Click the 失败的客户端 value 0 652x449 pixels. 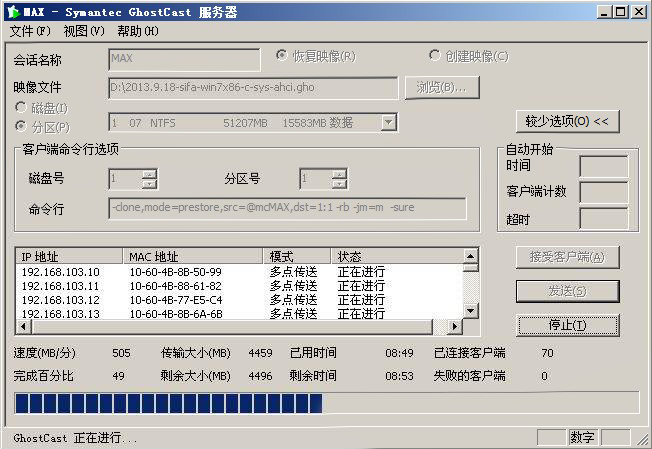coord(544,376)
